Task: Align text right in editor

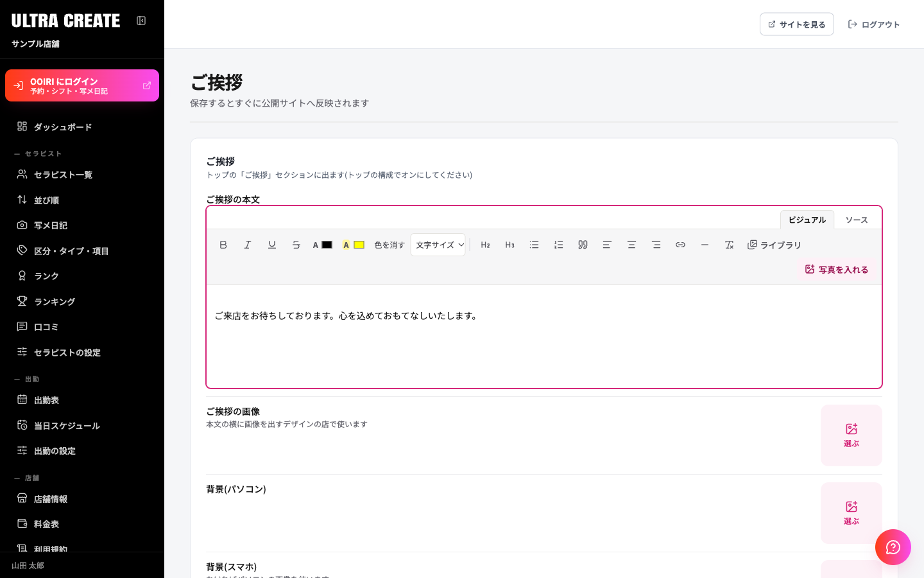Action: (x=656, y=245)
